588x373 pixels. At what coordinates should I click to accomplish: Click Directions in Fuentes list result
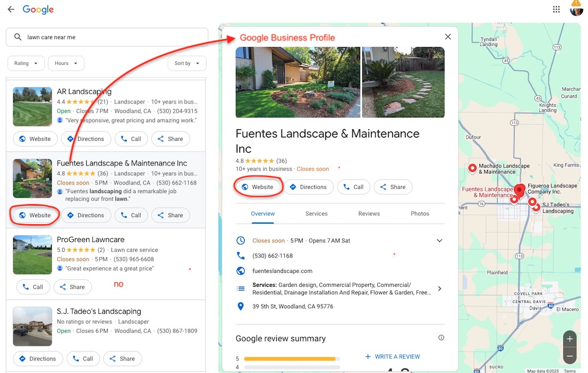(86, 215)
